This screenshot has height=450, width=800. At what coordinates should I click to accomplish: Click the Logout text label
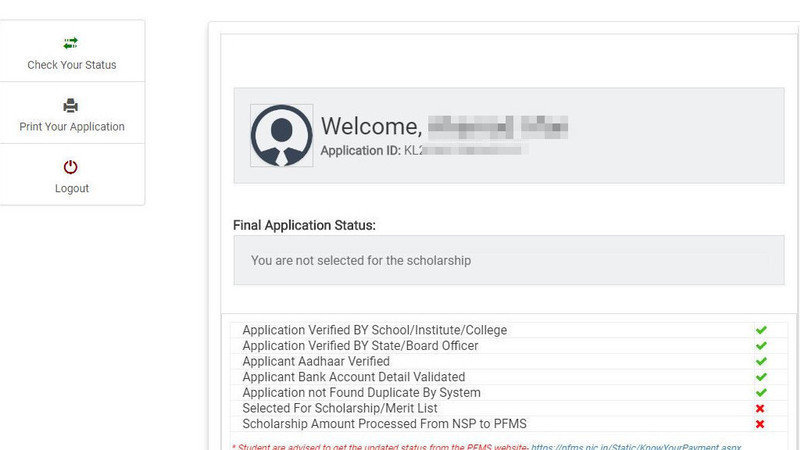[x=72, y=188]
